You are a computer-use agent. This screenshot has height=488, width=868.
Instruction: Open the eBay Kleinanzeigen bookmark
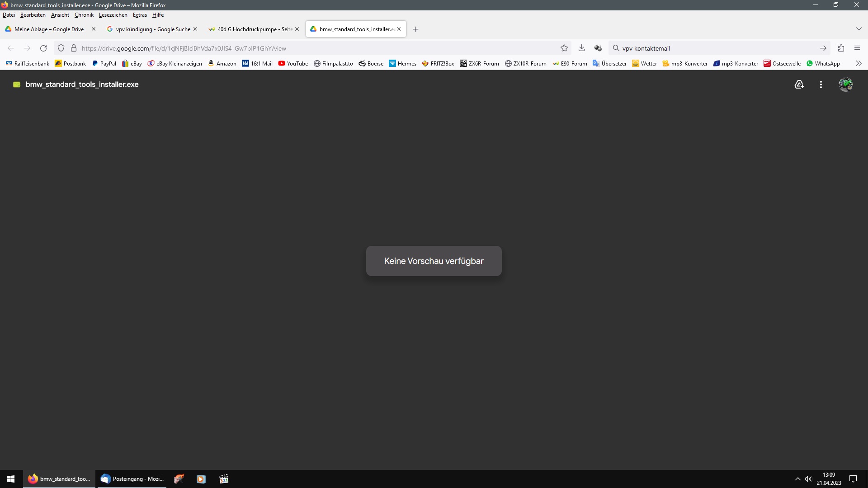point(175,64)
